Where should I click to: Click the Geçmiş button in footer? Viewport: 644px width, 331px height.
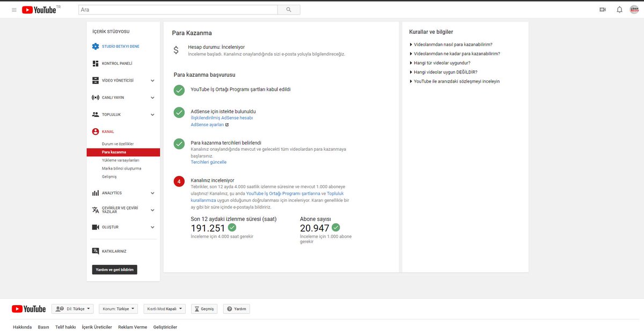point(204,309)
